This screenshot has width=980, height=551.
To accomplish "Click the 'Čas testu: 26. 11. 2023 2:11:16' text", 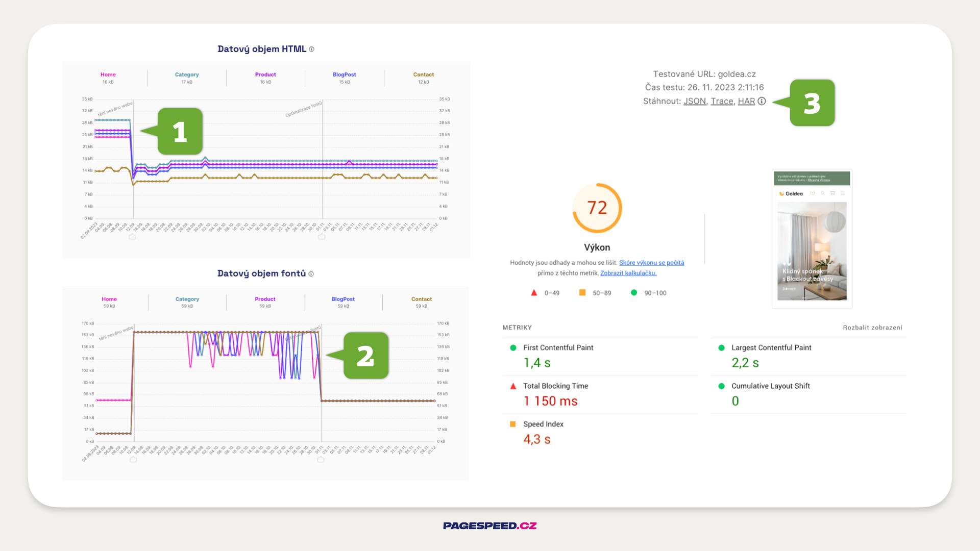I will pyautogui.click(x=704, y=87).
